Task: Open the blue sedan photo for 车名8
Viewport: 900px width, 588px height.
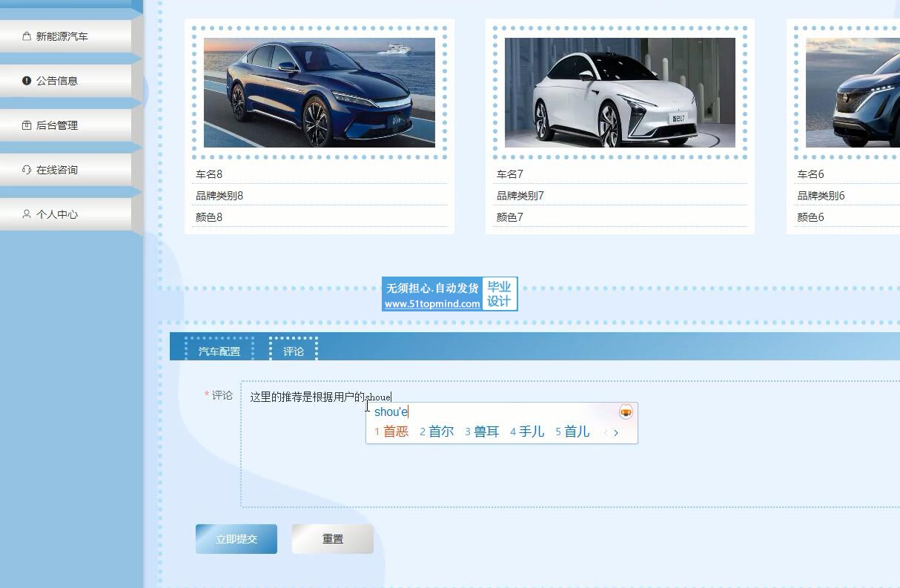Action: coord(320,93)
